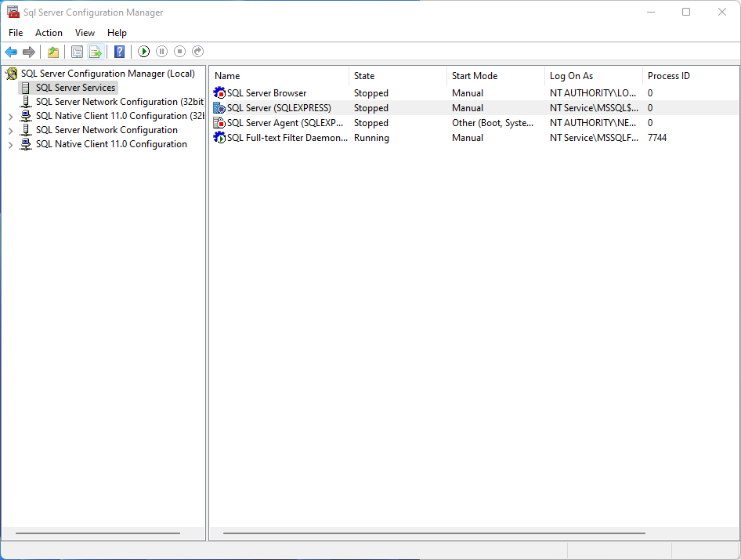Select SQL Server Network Configuration (32bit) label
This screenshot has width=741, height=560.
pos(120,102)
